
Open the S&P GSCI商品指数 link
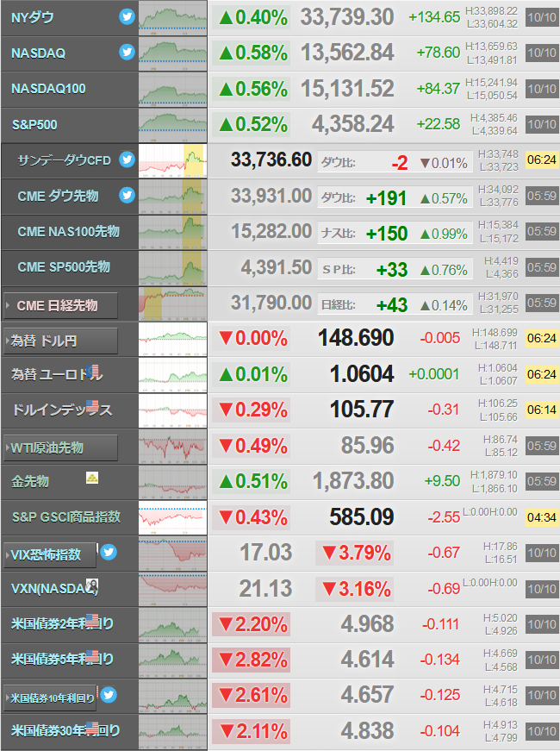(x=66, y=516)
